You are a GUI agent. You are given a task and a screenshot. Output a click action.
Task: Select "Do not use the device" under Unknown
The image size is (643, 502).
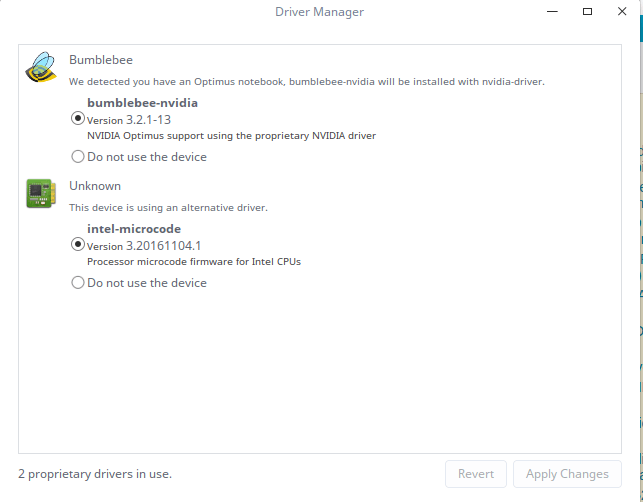(78, 283)
